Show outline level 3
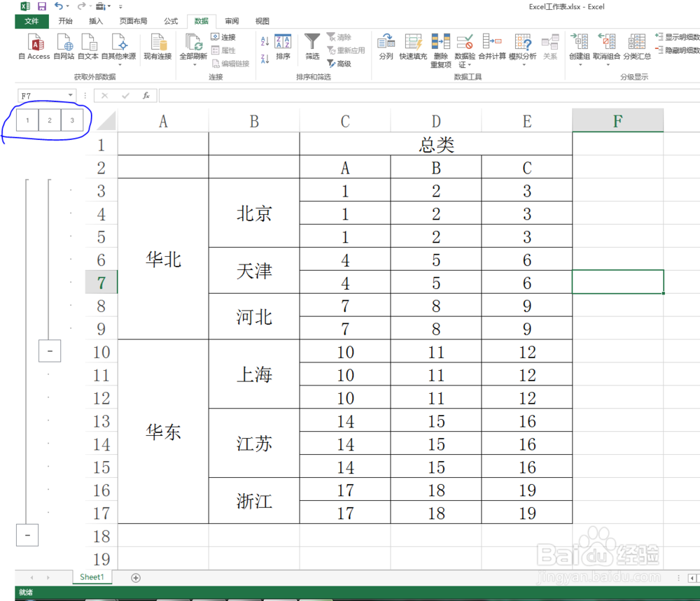The height and width of the screenshot is (601, 700). (72, 120)
